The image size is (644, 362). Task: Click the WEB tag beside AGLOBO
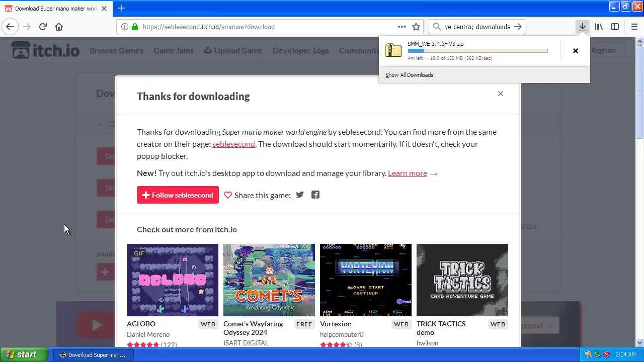(x=208, y=324)
